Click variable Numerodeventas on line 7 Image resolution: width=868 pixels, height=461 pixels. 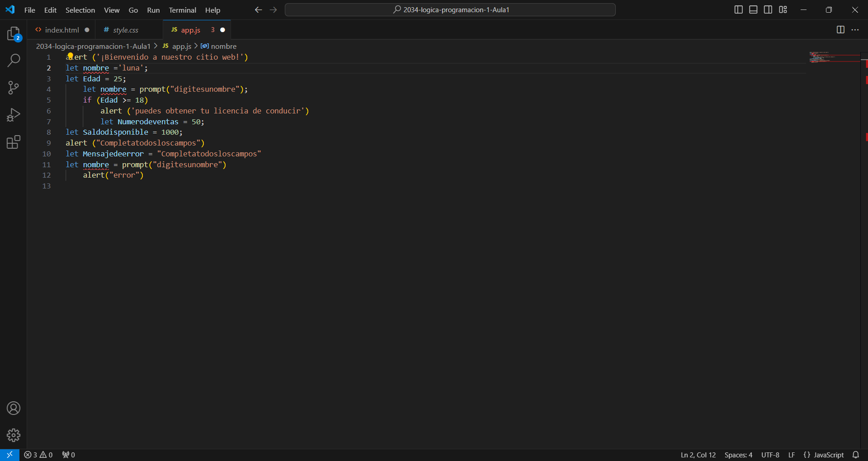tap(148, 122)
